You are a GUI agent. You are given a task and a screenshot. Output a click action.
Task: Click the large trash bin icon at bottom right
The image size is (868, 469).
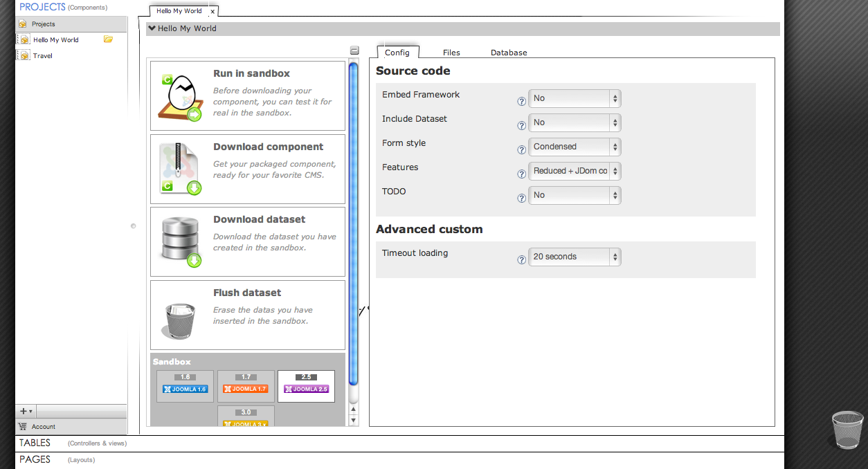[x=847, y=430]
